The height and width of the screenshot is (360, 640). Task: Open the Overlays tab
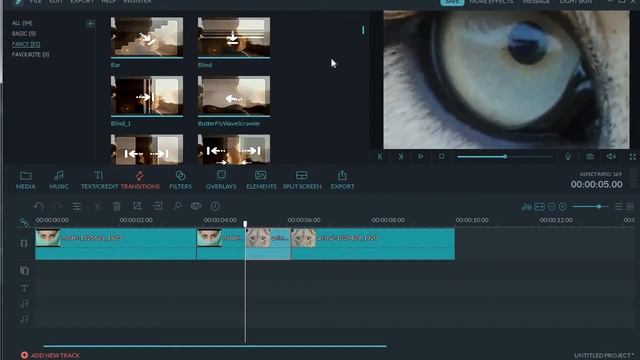point(221,180)
